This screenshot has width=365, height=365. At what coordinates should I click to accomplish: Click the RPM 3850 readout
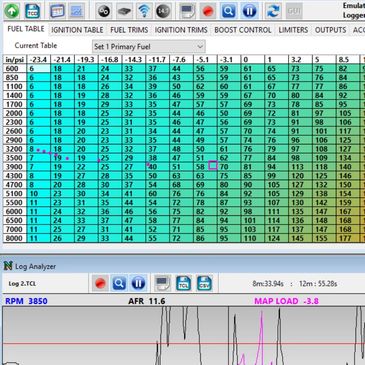coord(26,301)
